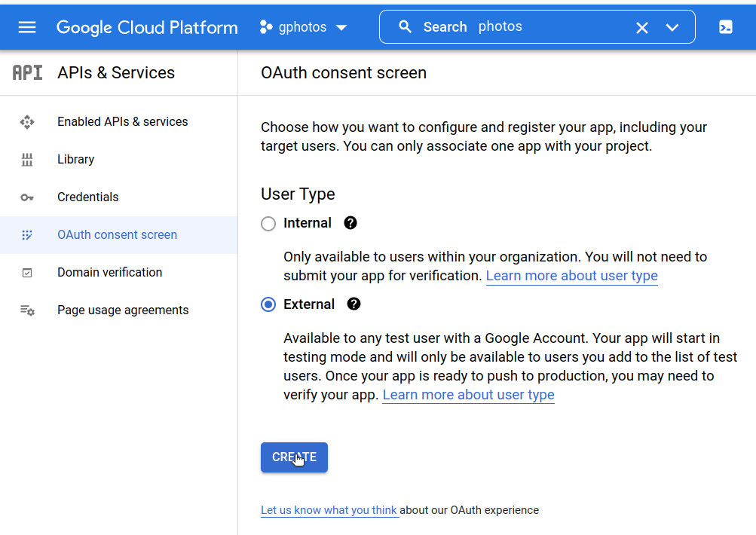Go to OAuth consent screen menu item

point(117,235)
